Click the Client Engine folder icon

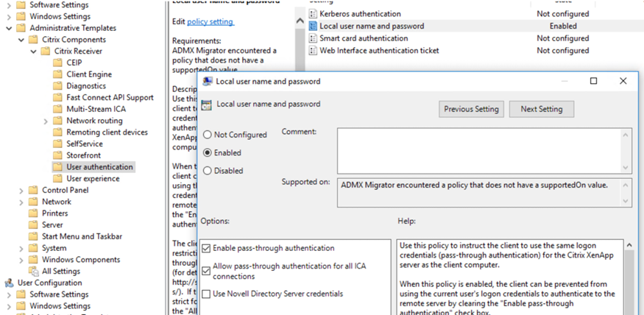tap(57, 74)
